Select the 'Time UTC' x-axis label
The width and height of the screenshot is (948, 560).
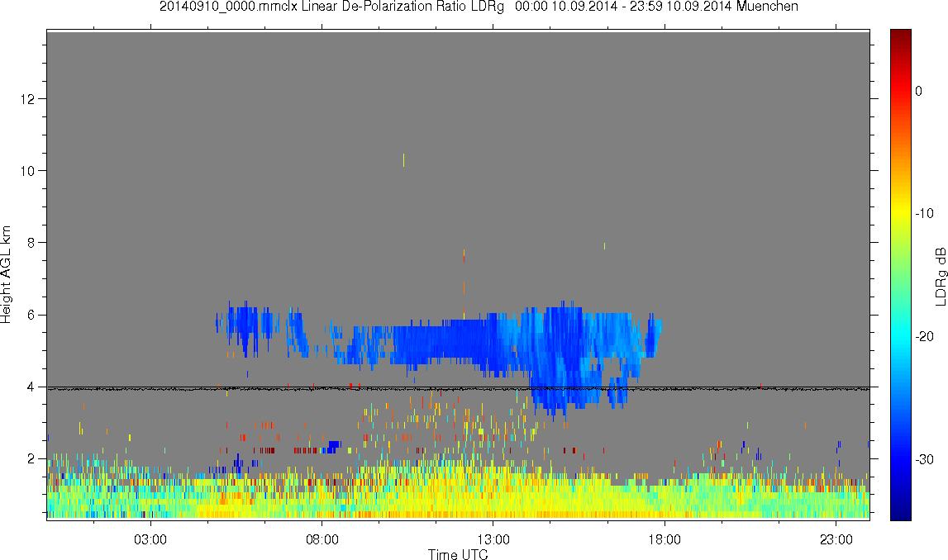[458, 554]
